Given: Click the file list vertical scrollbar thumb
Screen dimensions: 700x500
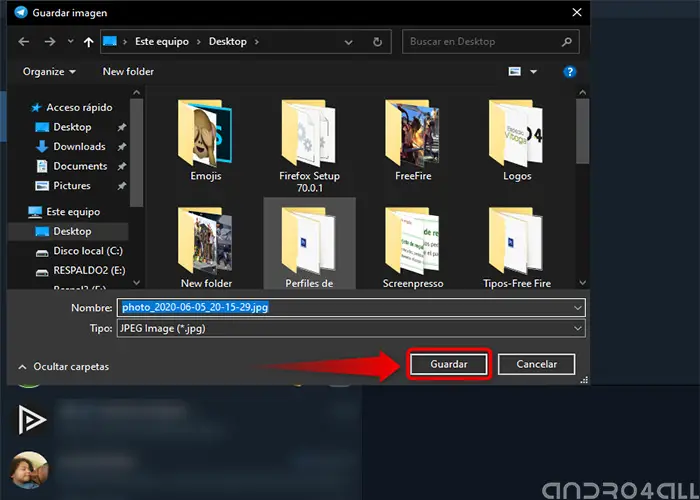Looking at the screenshot, I should 582,131.
